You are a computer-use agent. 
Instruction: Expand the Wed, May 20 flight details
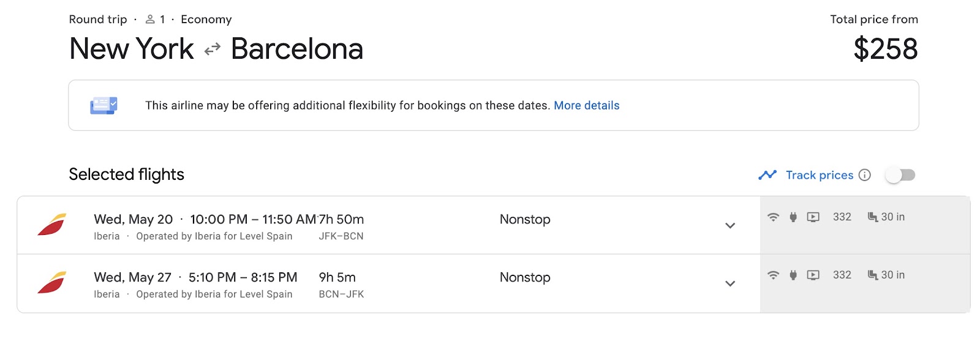click(730, 226)
